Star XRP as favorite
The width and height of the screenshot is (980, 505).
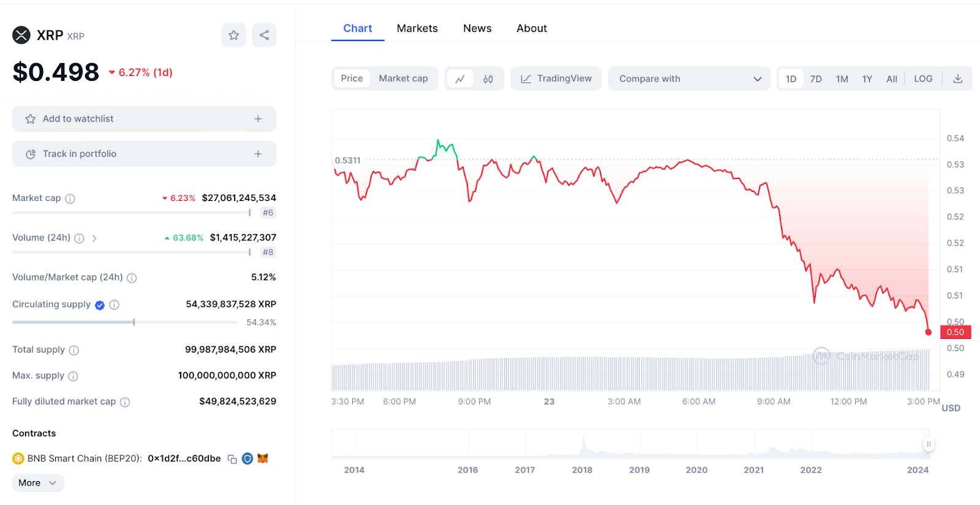[x=233, y=35]
